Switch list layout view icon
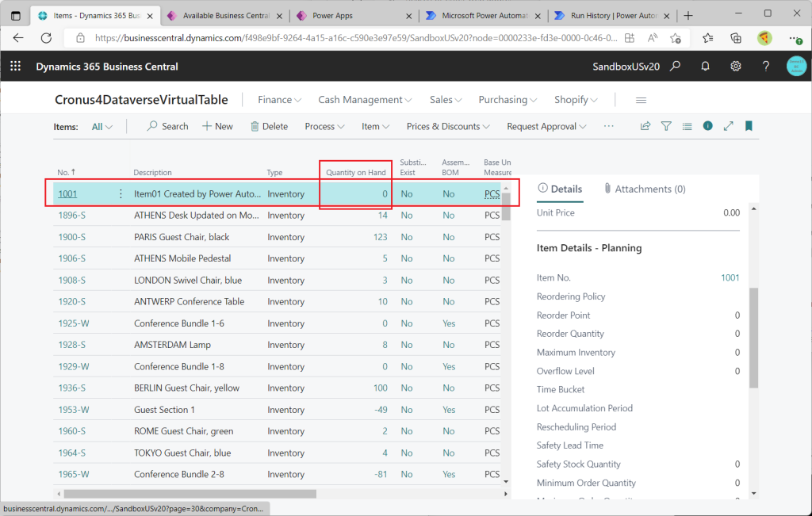 [x=687, y=126]
